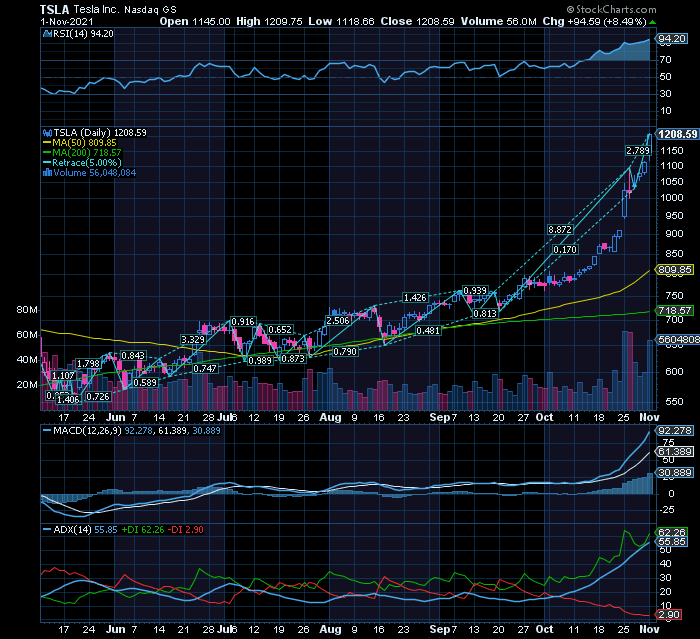Click the +DI 62.26 legend value
Image resolution: width=700 pixels, height=639 pixels.
(x=141, y=530)
